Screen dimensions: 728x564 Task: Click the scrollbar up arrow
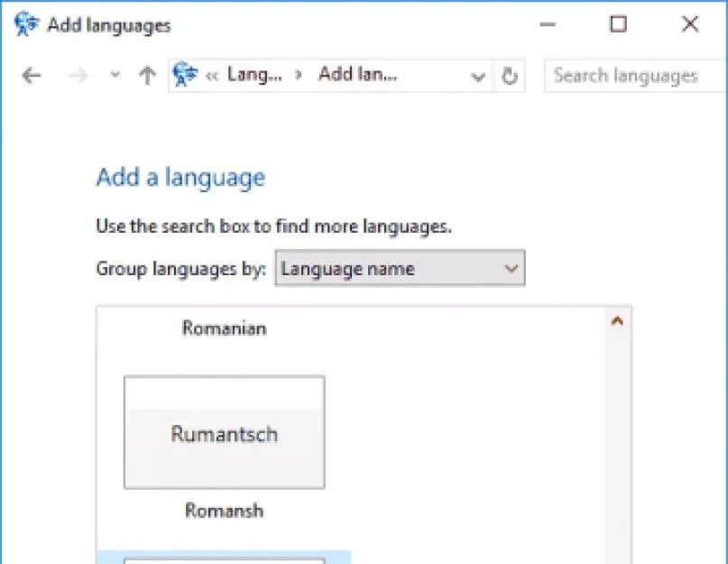617,320
